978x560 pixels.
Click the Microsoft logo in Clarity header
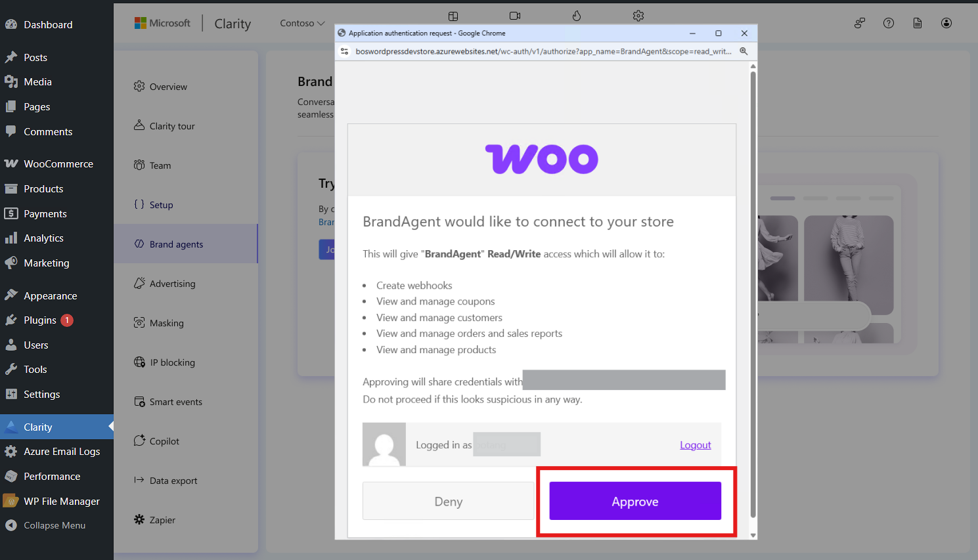click(x=162, y=23)
